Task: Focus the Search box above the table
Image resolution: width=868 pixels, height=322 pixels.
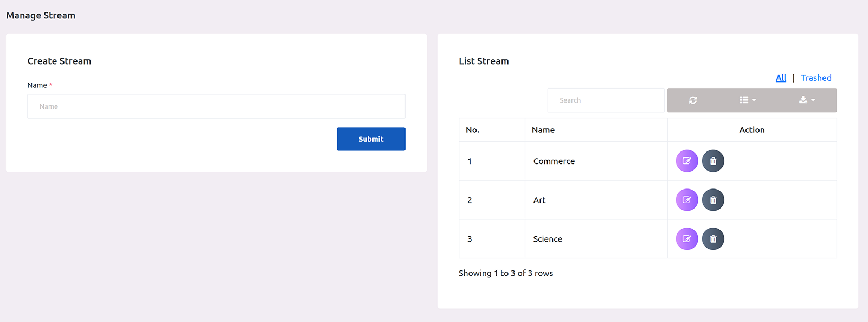Action: pyautogui.click(x=606, y=100)
